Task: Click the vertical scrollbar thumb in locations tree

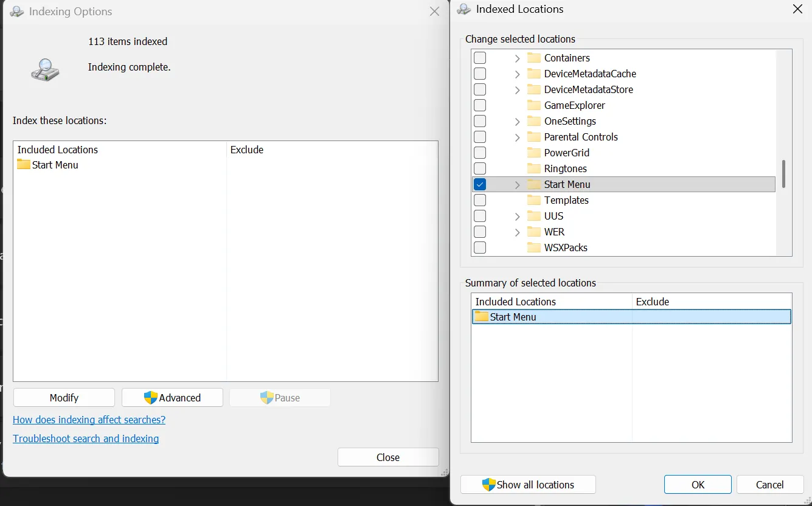Action: click(x=783, y=174)
